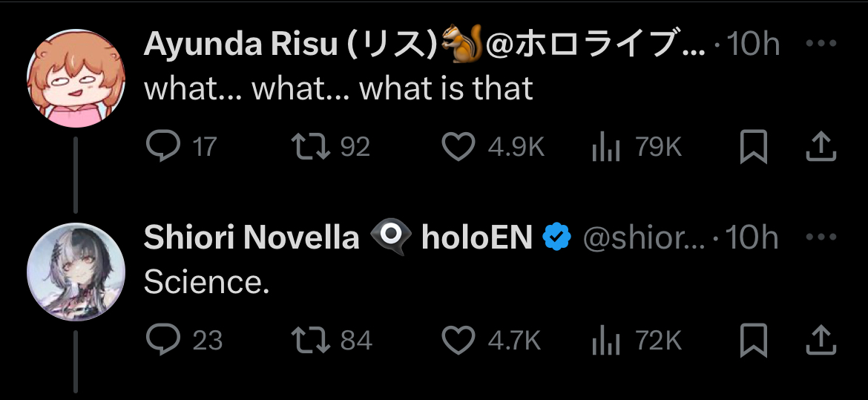
Task: Retweet Shiori Novella's post
Action: 310,340
